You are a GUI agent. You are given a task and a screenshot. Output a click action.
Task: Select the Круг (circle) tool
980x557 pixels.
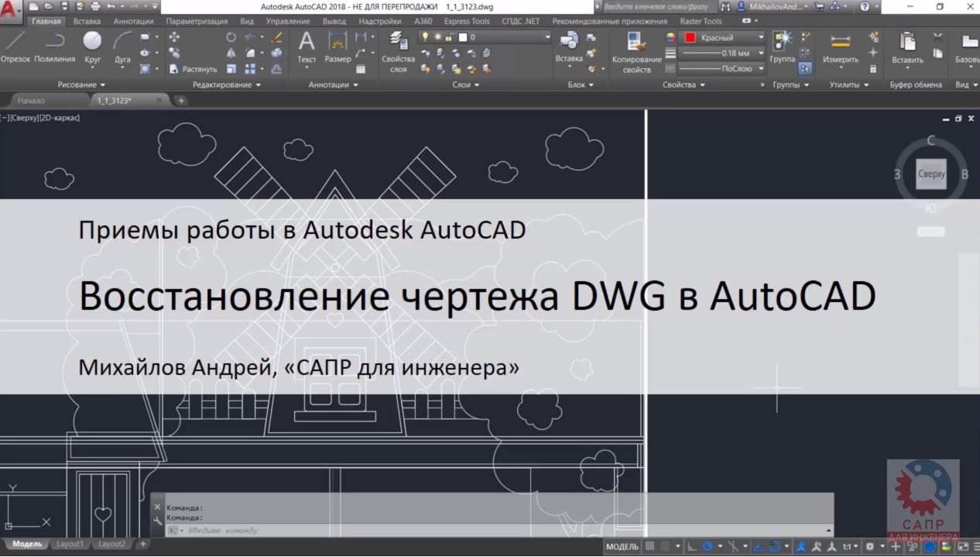(x=92, y=46)
